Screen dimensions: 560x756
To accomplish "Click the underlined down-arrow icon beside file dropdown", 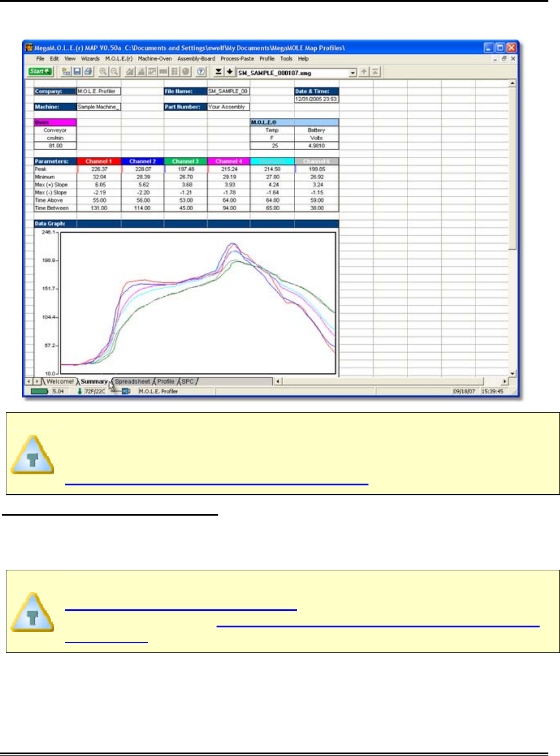I will [x=218, y=72].
